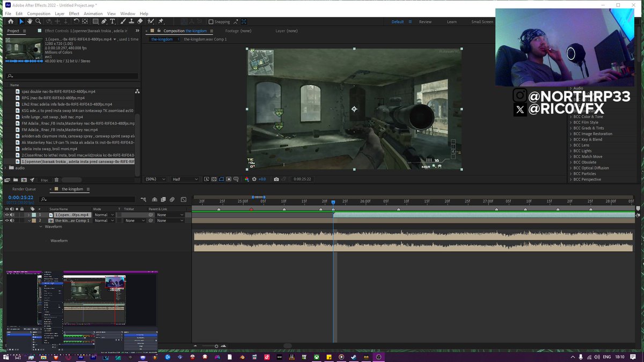Image resolution: width=644 pixels, height=362 pixels.
Task: Click the trash icon in Project panel
Action: click(x=57, y=180)
